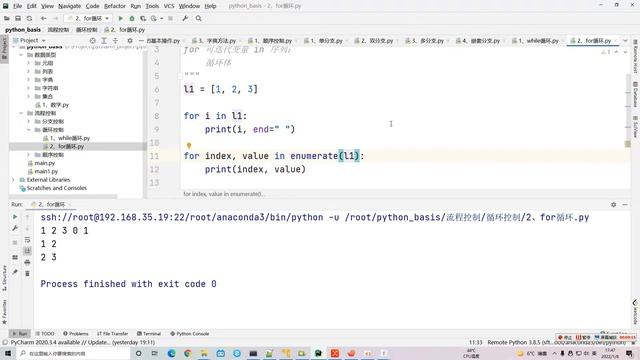This screenshot has width=640, height=360.
Task: Open the TODO tool window
Action: pos(44,333)
